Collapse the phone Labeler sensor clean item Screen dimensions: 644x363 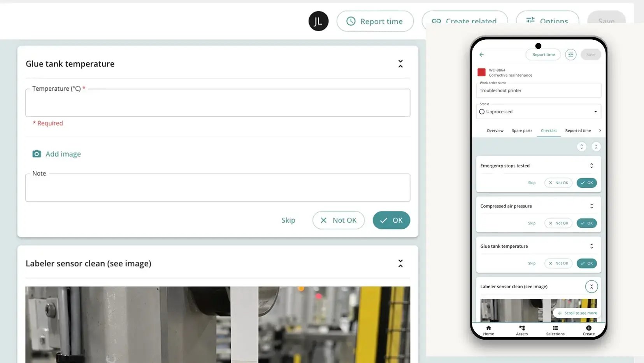pyautogui.click(x=591, y=287)
